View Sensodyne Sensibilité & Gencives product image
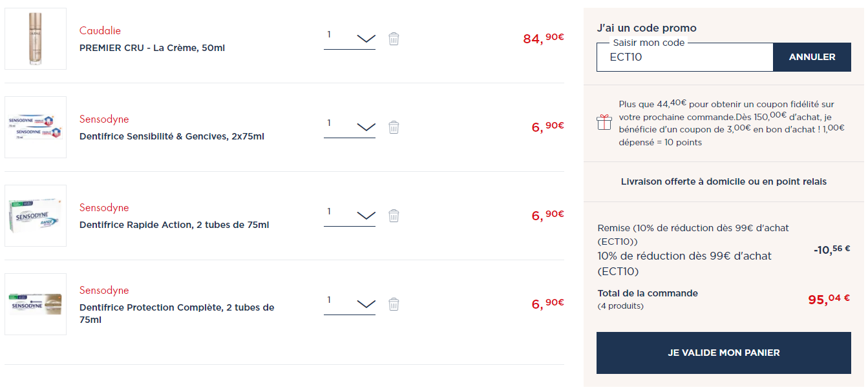The image size is (868, 392). (36, 127)
